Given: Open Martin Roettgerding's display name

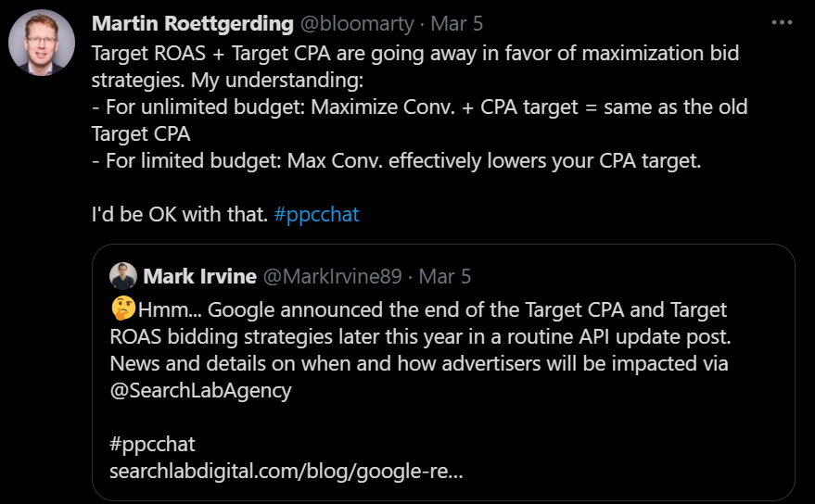Looking at the screenshot, I should 193,23.
